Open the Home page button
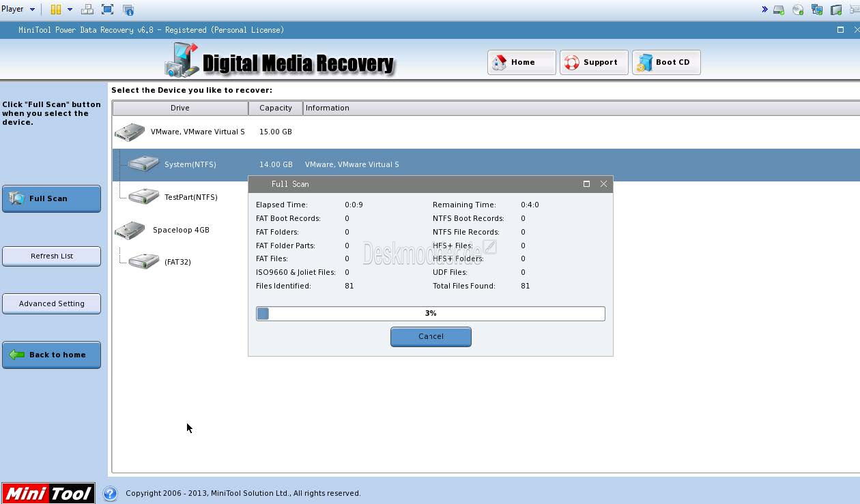 click(521, 62)
